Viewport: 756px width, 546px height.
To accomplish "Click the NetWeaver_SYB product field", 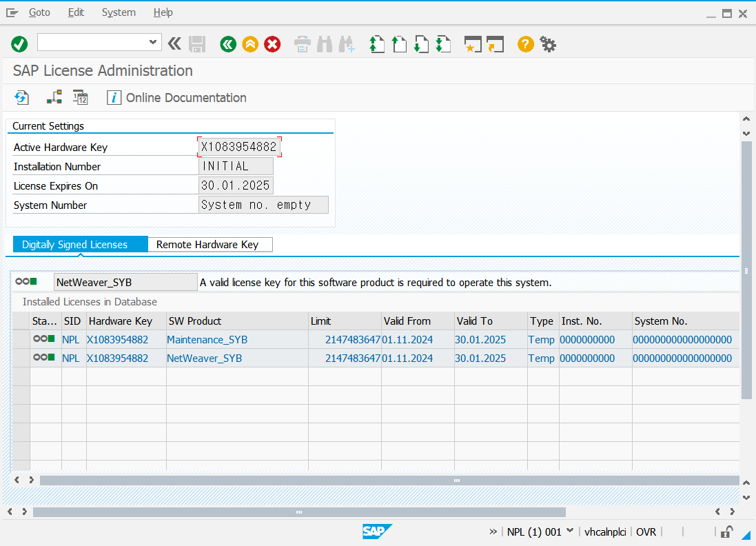I will 125,282.
